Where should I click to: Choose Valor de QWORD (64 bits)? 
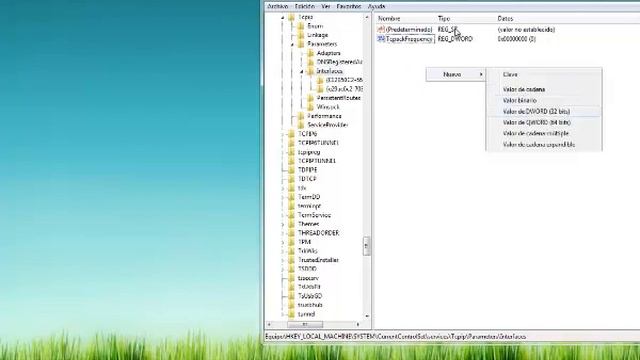(544, 122)
